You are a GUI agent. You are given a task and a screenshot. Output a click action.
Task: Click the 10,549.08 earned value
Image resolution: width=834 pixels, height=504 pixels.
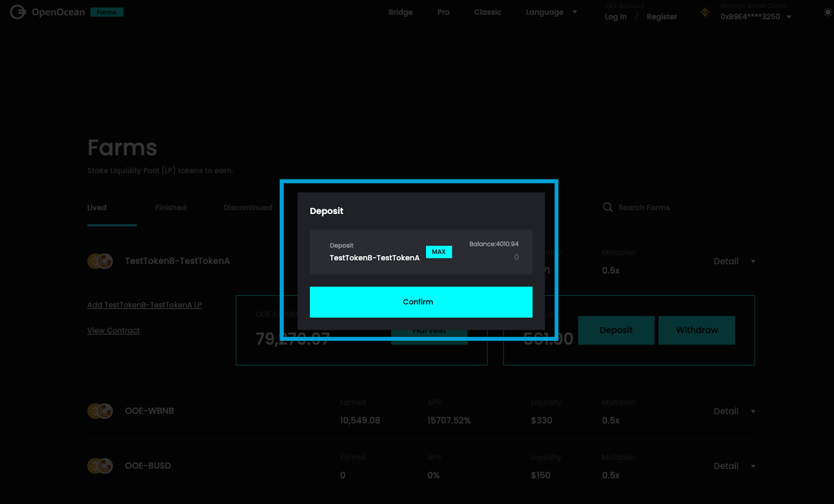tap(360, 421)
